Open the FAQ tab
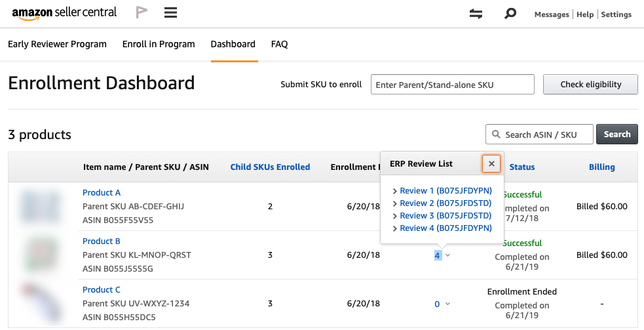Image resolution: width=644 pixels, height=330 pixels. click(x=279, y=44)
